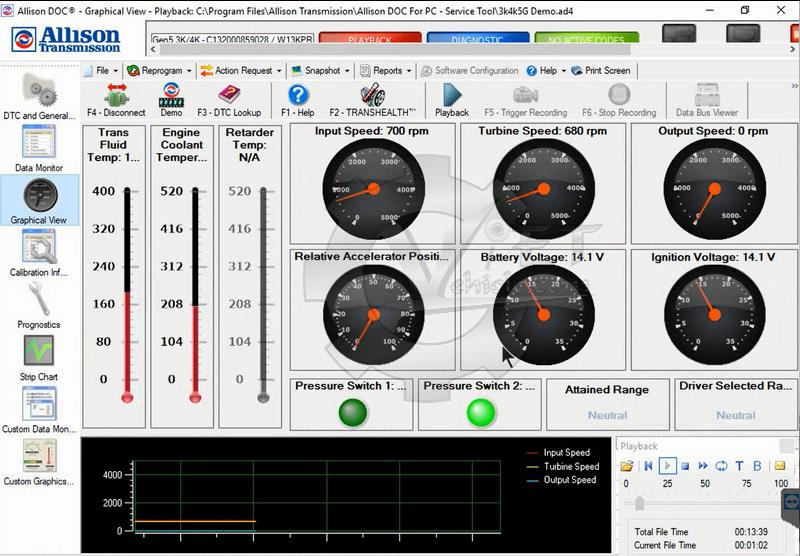Click Software Configuration menu item
The height and width of the screenshot is (556, 800).
469,70
